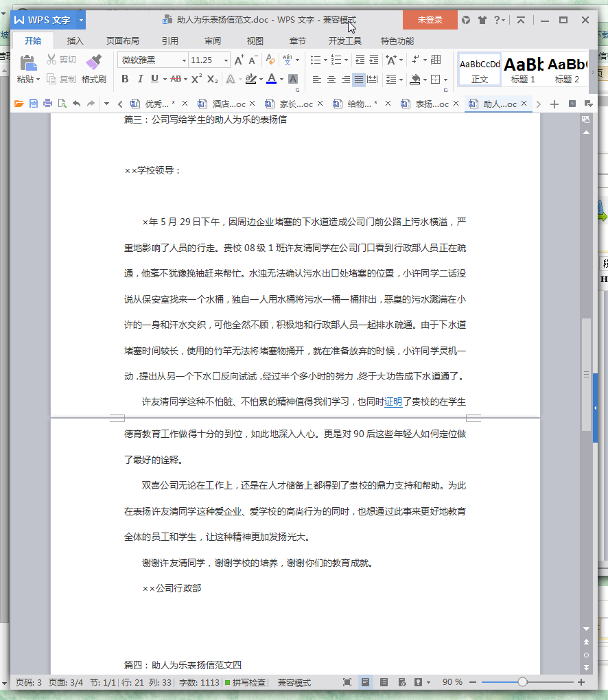Switch to the 插入 ribbon tab
Screen dimensions: 608x700
pyautogui.click(x=75, y=40)
